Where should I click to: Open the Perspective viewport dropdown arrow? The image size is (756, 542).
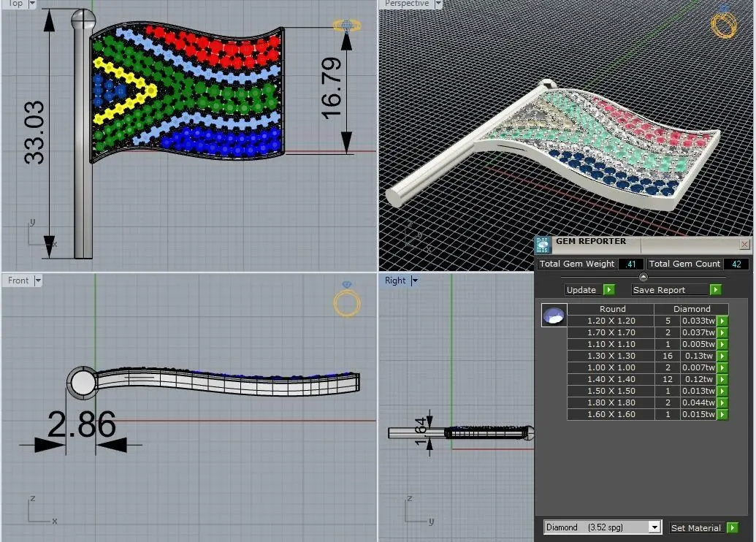point(438,4)
